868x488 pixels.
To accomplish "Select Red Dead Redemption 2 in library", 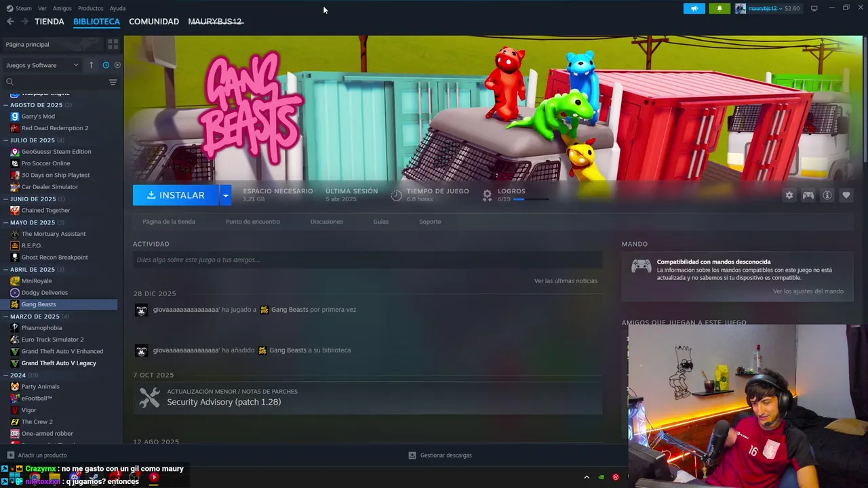I will pos(55,128).
